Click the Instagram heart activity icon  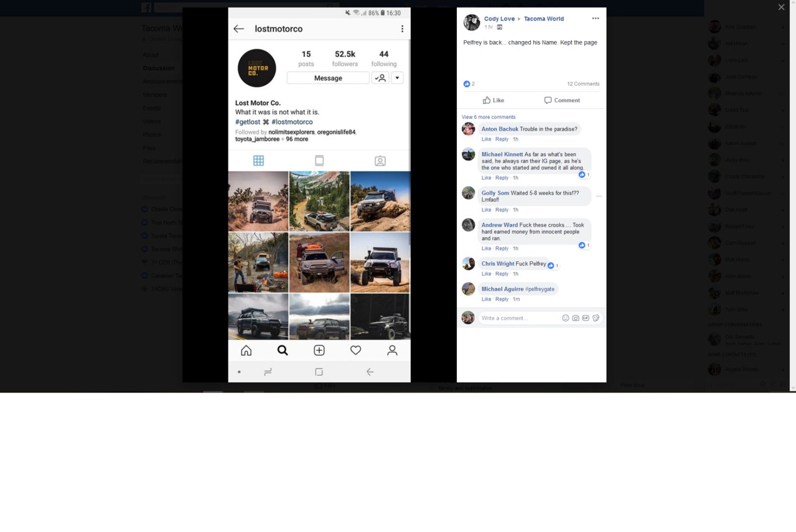pos(355,350)
